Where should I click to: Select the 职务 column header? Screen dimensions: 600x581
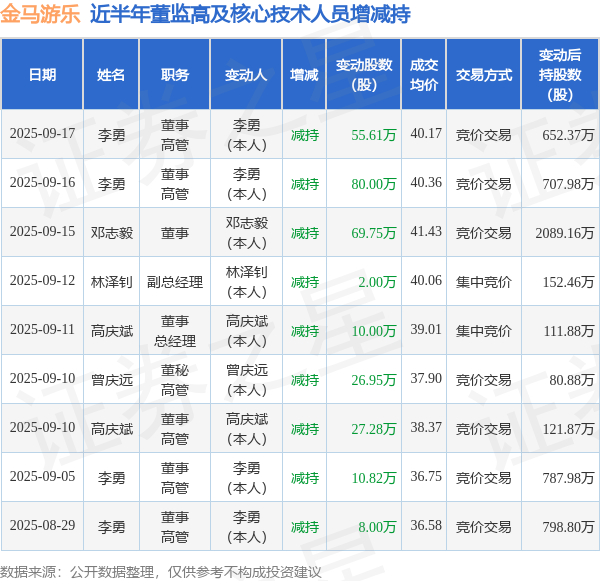[175, 75]
